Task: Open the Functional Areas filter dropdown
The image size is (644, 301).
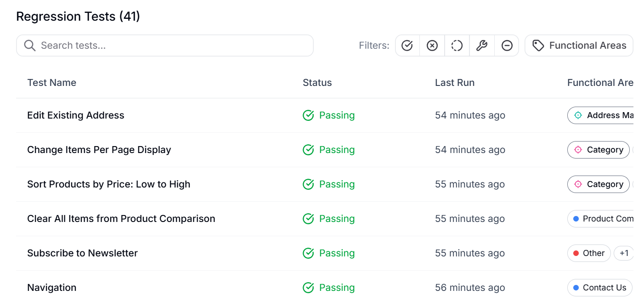Action: pos(578,45)
